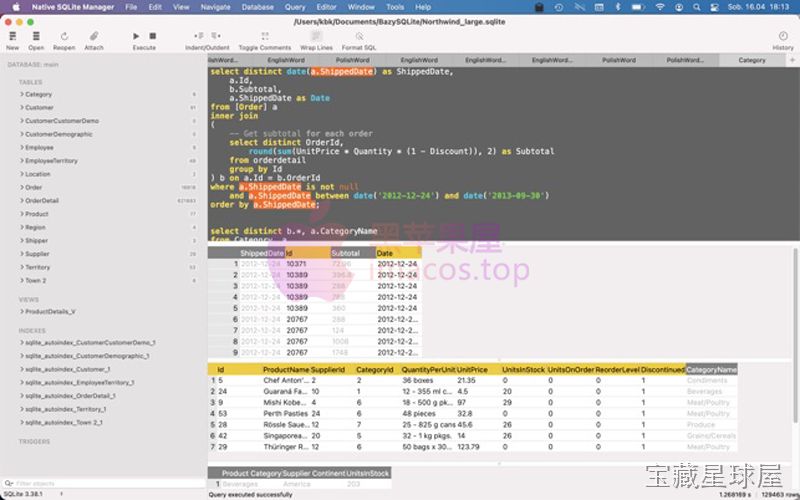Image resolution: width=800 pixels, height=500 pixels.
Task: Click the Time Machine icon in the menu bar
Action: coord(559,7)
